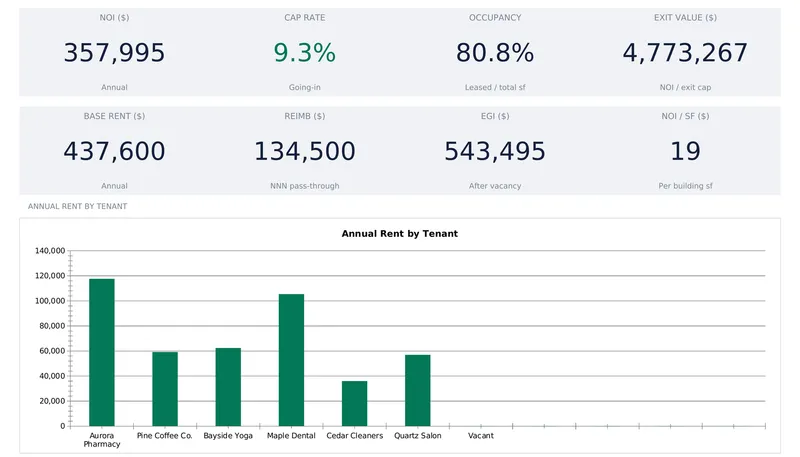The width and height of the screenshot is (800, 457).
Task: Click the 80,000 y-axis label
Action: (53, 326)
